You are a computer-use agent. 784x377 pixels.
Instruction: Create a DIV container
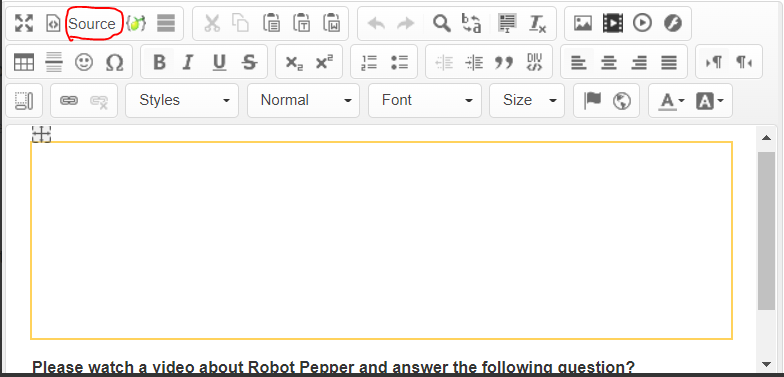click(534, 62)
